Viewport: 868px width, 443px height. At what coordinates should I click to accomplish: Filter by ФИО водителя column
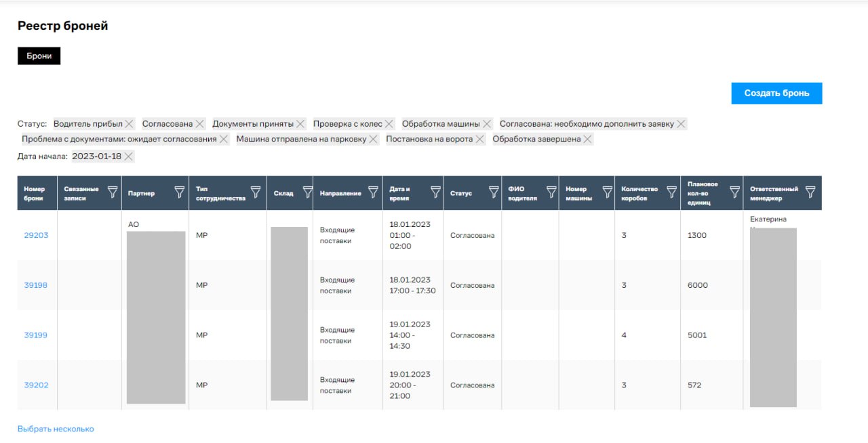(551, 193)
